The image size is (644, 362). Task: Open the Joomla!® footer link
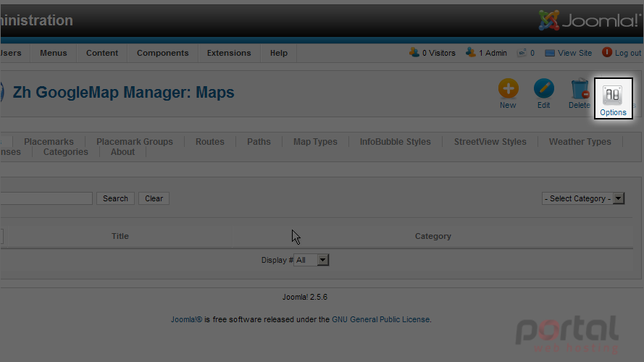[186, 319]
